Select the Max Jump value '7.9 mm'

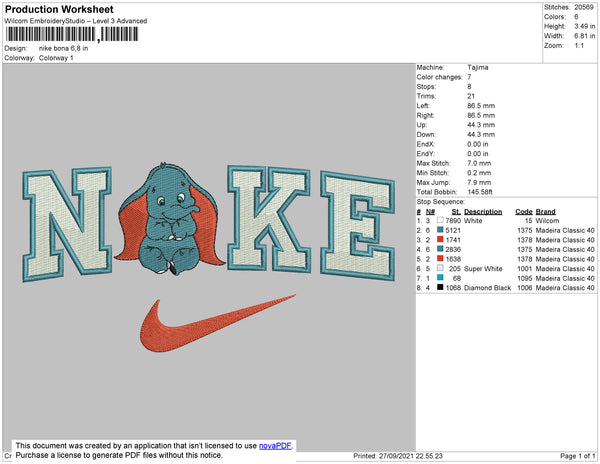click(479, 182)
